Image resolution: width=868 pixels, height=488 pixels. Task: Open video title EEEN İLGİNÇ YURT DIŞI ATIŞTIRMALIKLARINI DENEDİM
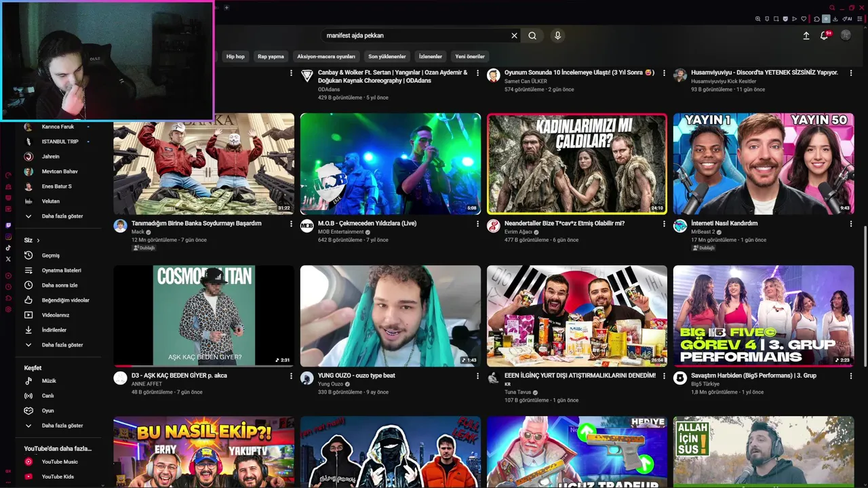click(580, 375)
